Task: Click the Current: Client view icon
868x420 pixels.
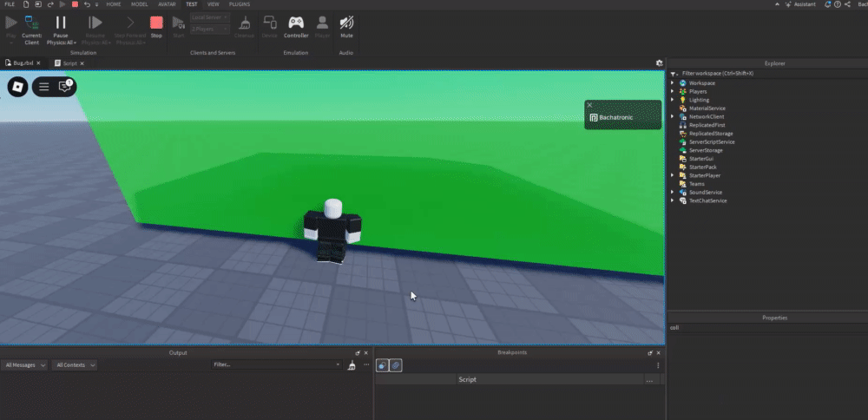Action: (x=31, y=23)
